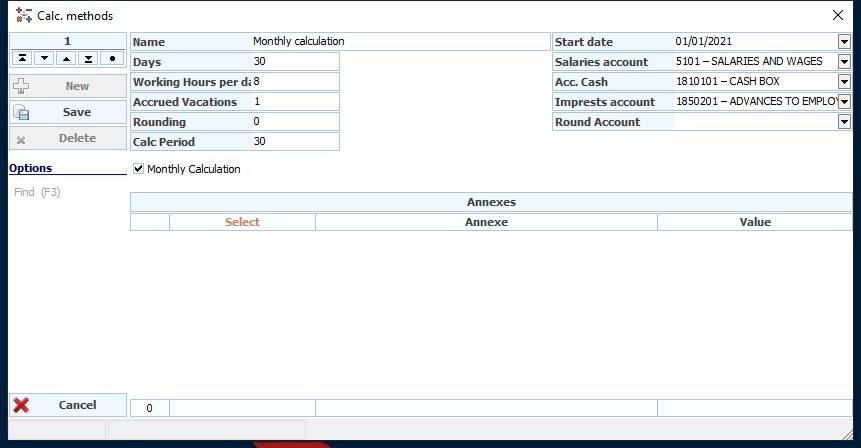Go to first record navigation arrow
The width and height of the screenshot is (861, 448).
tap(22, 58)
